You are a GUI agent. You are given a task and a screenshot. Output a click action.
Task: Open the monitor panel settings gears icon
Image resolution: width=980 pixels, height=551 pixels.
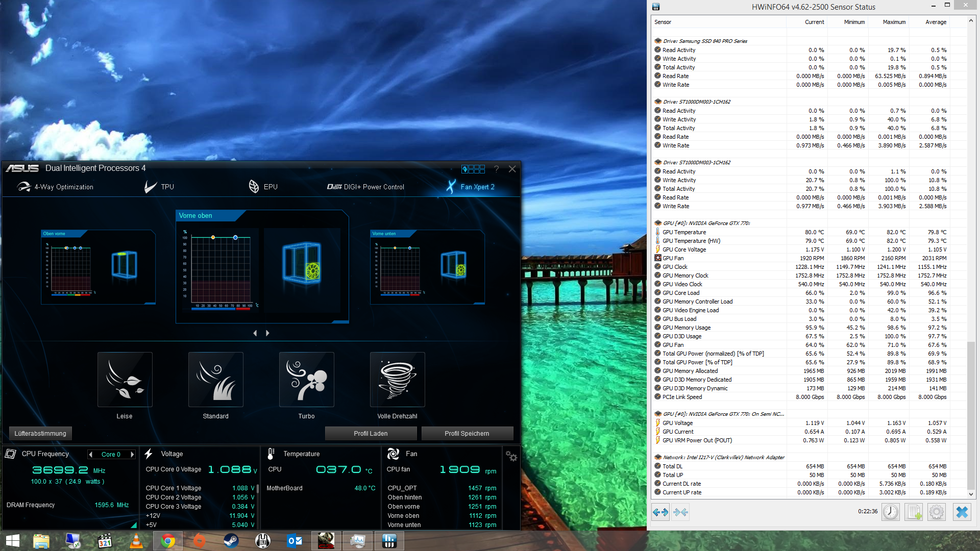pyautogui.click(x=511, y=456)
